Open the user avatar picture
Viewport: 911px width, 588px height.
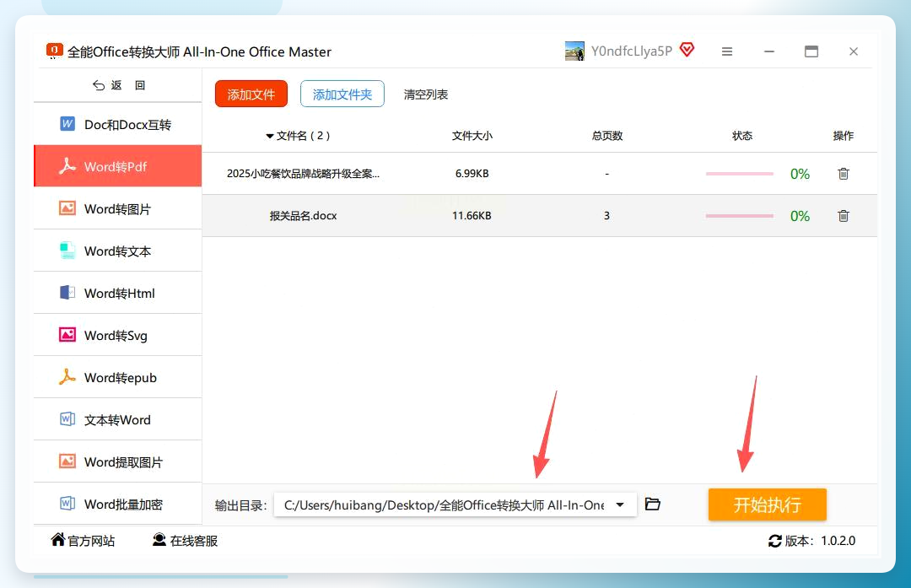tap(574, 51)
